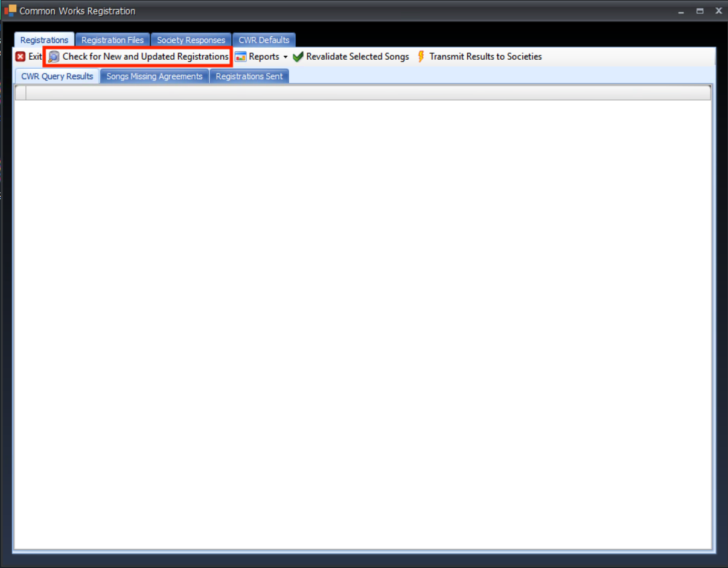
Task: View the Registrations Sent sub-tab
Action: coord(249,76)
